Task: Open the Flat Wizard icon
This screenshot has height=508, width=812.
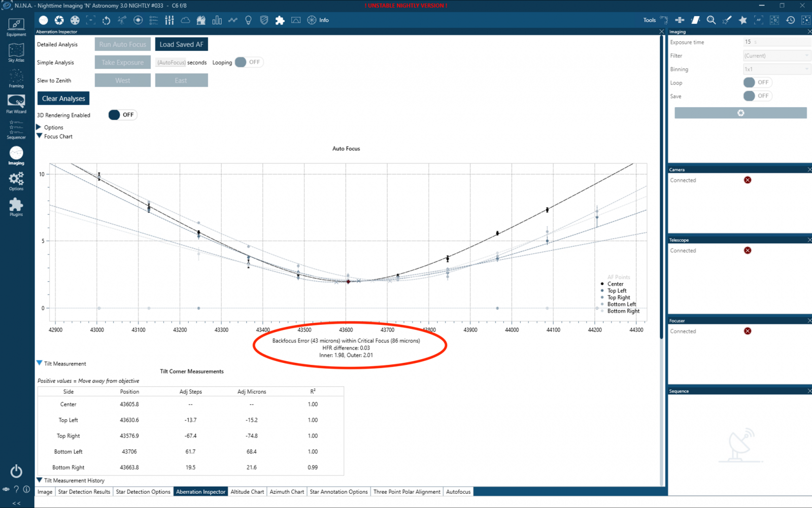Action: [x=16, y=104]
